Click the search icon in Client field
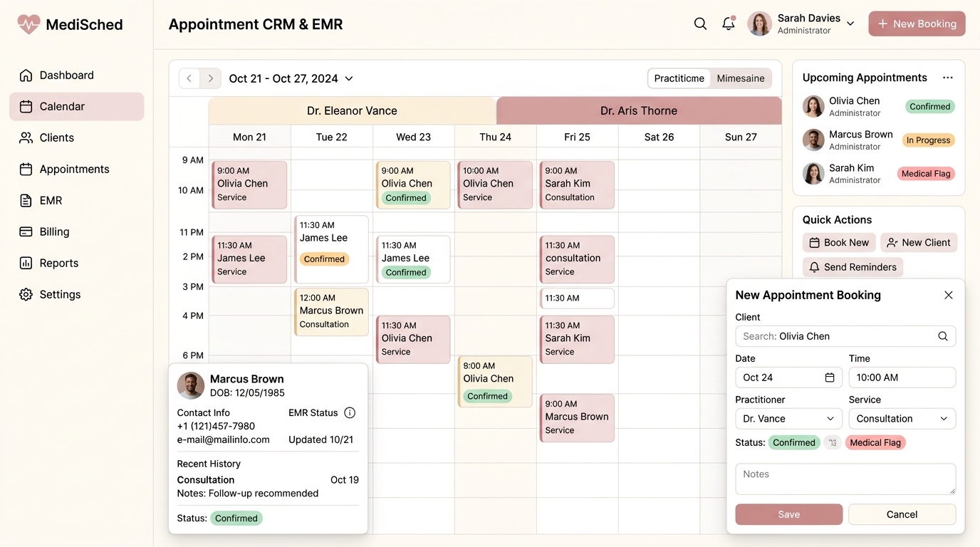This screenshot has height=547, width=980. [x=943, y=337]
